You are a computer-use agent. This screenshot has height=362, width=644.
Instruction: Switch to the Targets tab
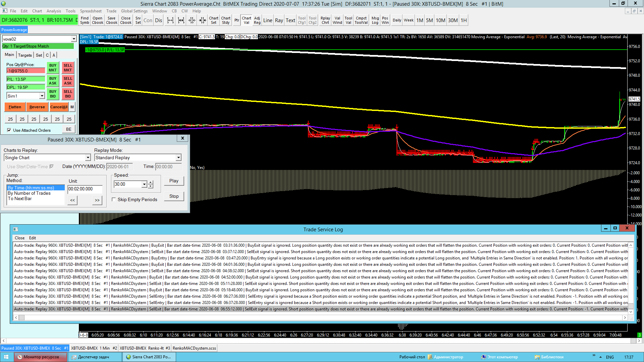coord(25,55)
